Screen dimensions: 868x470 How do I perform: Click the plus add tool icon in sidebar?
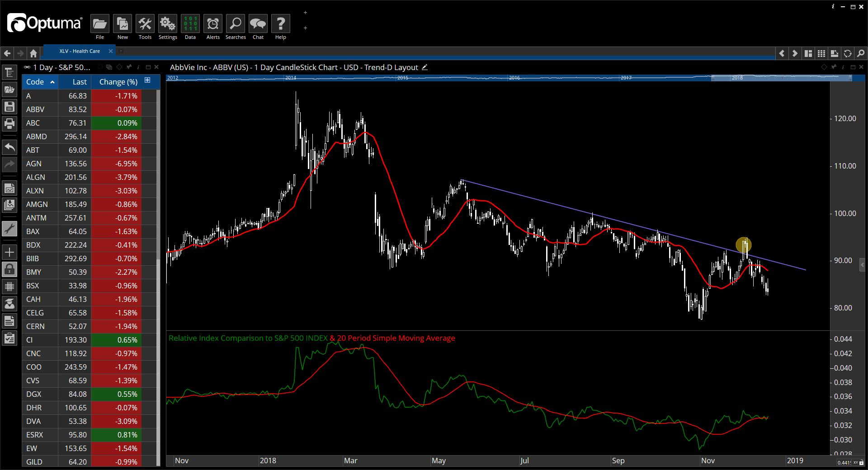(x=9, y=252)
